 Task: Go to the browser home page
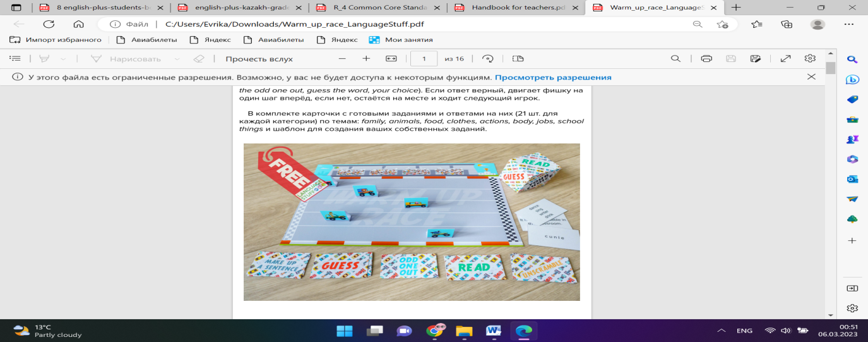coord(78,24)
